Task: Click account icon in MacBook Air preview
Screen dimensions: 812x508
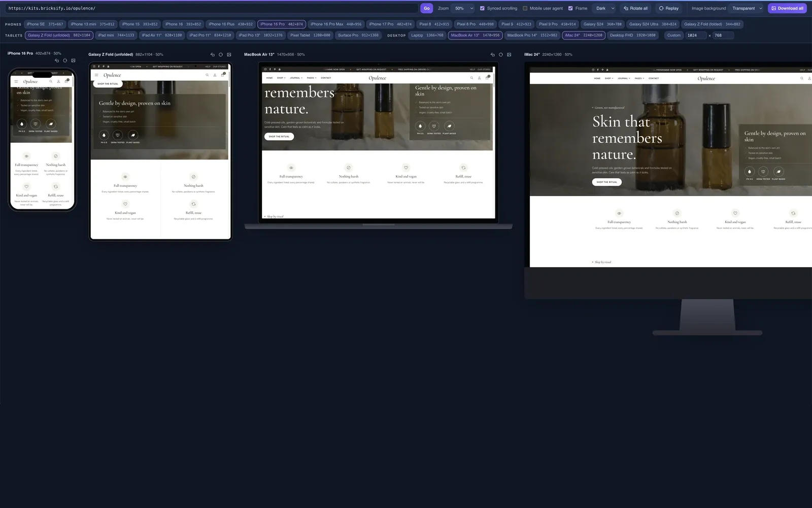Action: click(x=479, y=78)
